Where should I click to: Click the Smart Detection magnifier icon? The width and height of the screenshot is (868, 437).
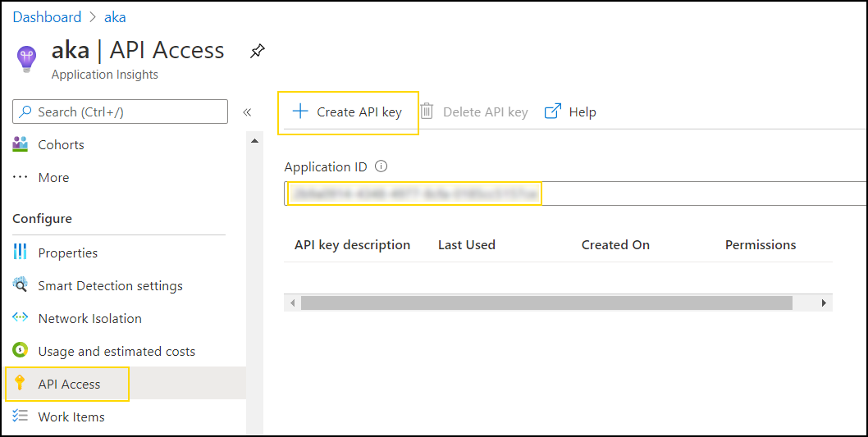20,285
